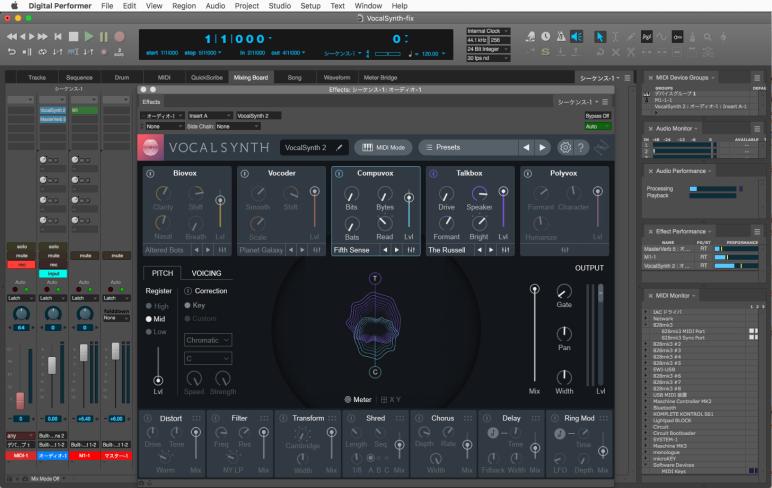
Task: Select the Low register option
Action: click(x=157, y=332)
